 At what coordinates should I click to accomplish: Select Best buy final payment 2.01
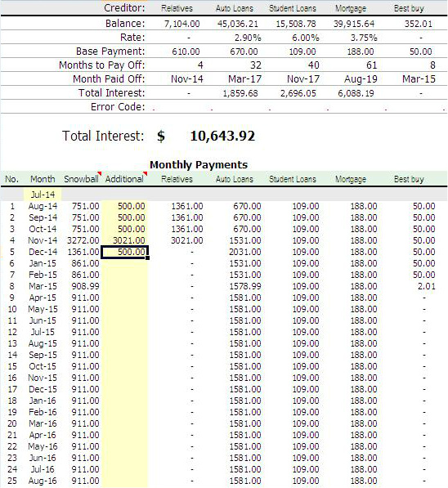click(x=426, y=286)
